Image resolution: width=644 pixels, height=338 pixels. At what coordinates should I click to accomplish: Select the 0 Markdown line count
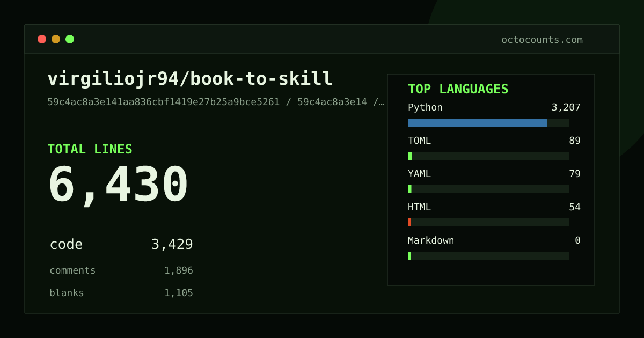pyautogui.click(x=577, y=240)
